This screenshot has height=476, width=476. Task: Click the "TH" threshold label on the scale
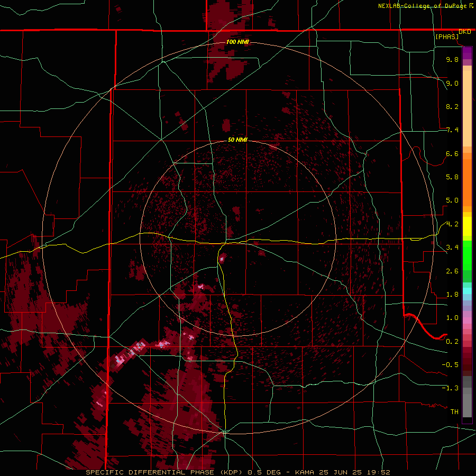(454, 411)
